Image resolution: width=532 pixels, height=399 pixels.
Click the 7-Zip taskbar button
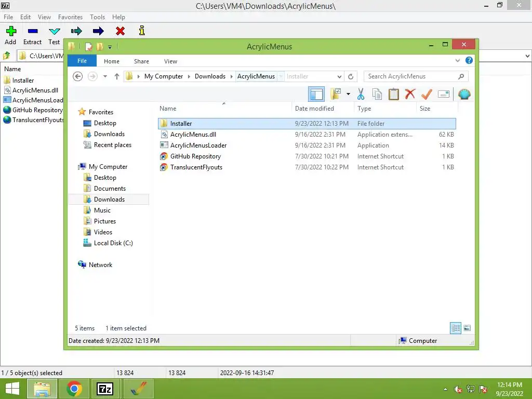[104, 389]
